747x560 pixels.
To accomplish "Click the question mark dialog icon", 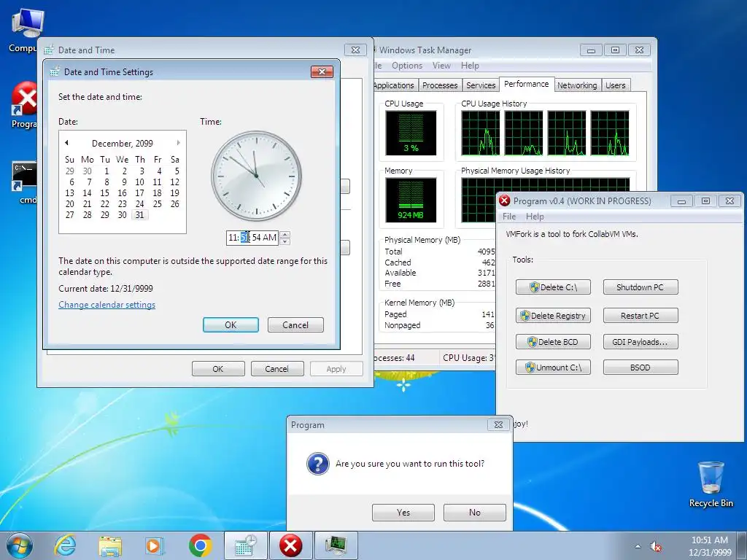I will [x=318, y=464].
